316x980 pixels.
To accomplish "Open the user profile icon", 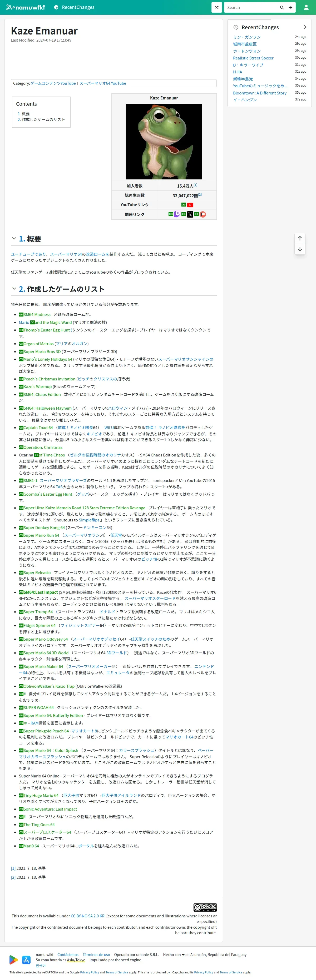I will (x=306, y=7).
